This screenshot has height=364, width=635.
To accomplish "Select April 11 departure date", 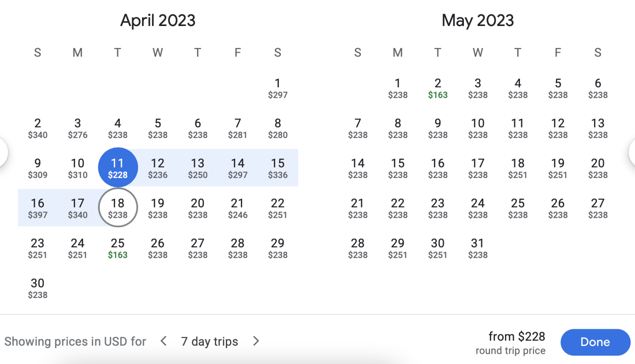I will 118,168.
